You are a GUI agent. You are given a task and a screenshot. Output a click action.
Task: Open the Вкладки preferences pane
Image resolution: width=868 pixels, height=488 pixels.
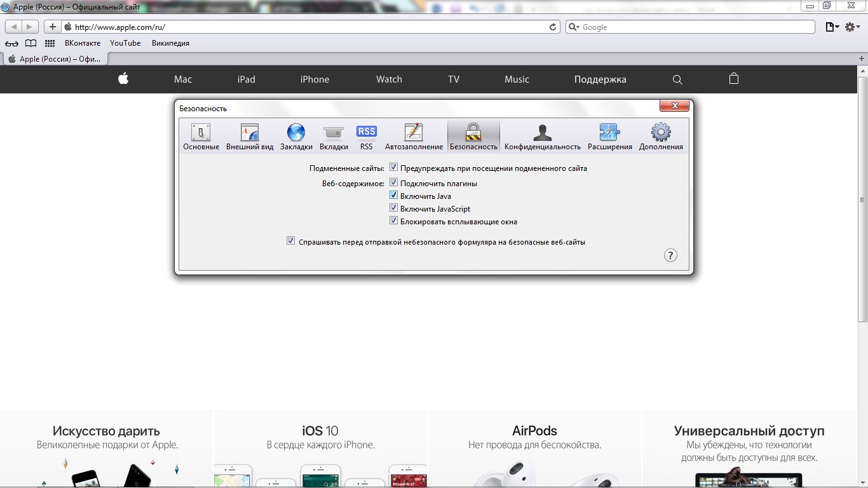pyautogui.click(x=334, y=137)
